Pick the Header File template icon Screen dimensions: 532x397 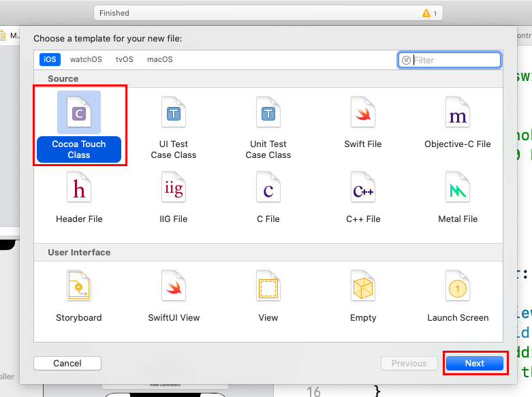tap(79, 187)
